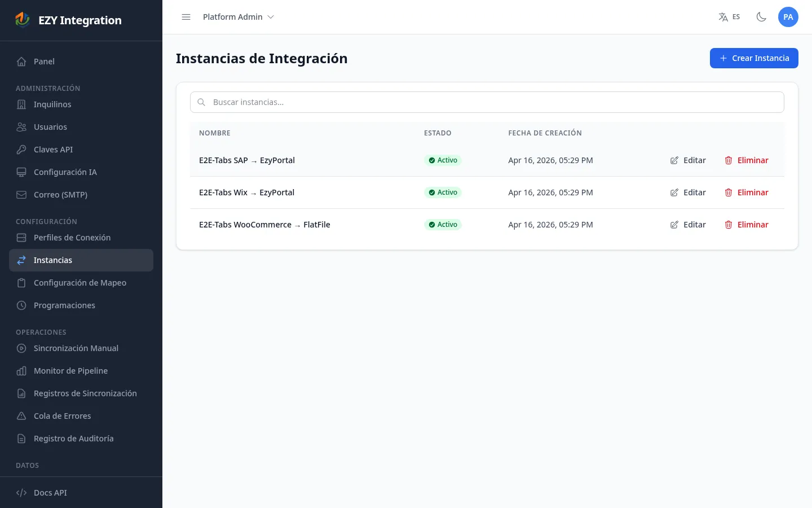Screen dimensions: 812x508
Task: Click the Panel home icon
Action: [x=21, y=62]
